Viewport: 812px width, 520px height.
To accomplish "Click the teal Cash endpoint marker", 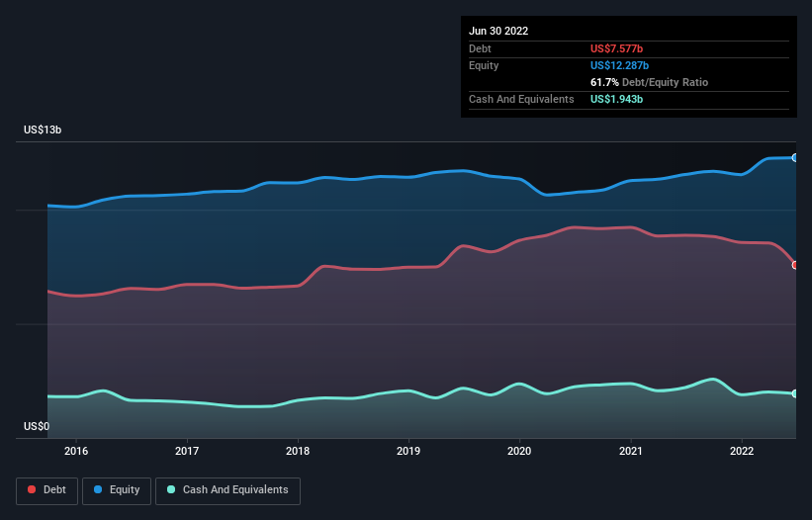I will click(x=795, y=393).
